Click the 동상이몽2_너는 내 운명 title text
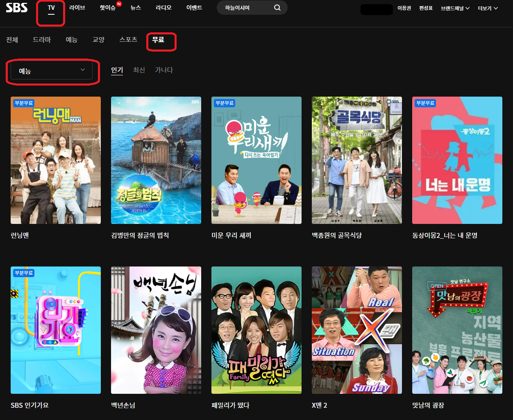The height and width of the screenshot is (420, 513). pyautogui.click(x=445, y=235)
